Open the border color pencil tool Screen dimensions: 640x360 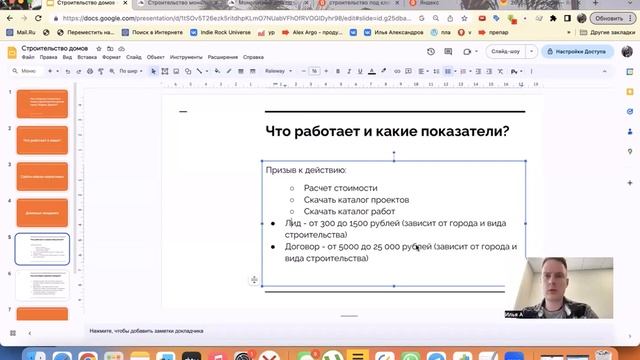click(x=229, y=71)
